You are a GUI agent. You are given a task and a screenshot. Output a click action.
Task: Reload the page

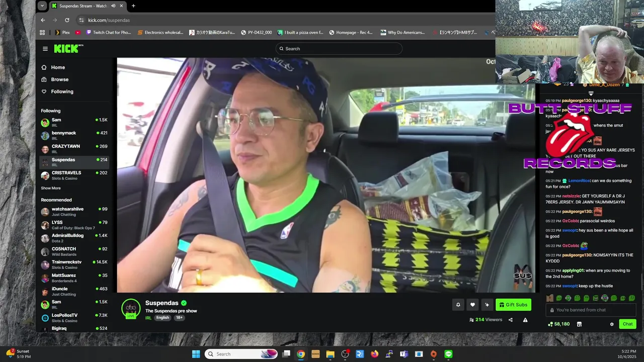pos(67,20)
